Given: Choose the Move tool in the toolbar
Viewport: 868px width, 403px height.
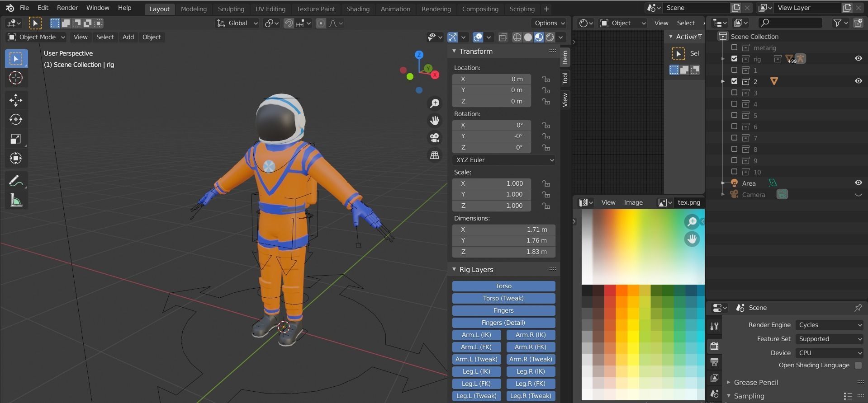Looking at the screenshot, I should 16,100.
